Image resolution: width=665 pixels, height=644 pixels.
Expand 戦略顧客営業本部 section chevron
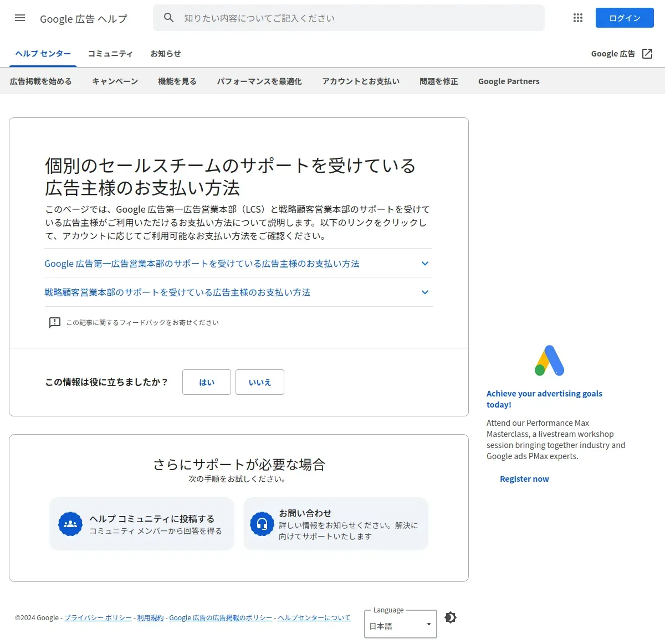tap(425, 292)
